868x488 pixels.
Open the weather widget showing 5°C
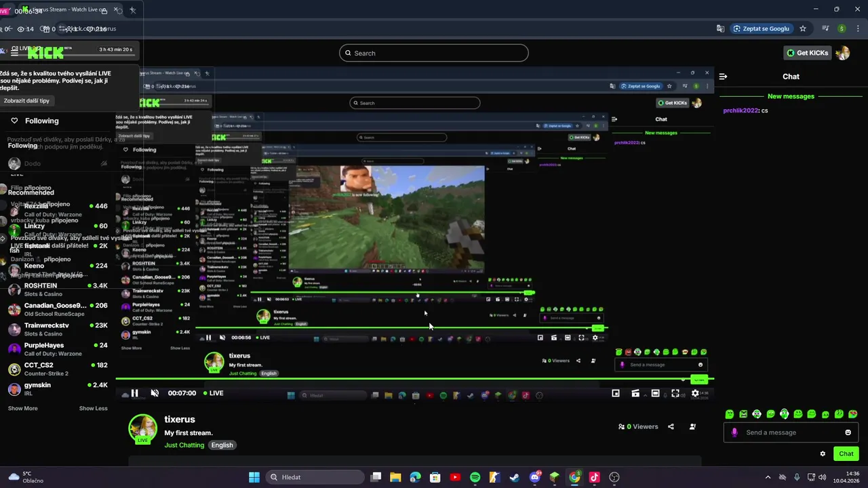pyautogui.click(x=26, y=477)
